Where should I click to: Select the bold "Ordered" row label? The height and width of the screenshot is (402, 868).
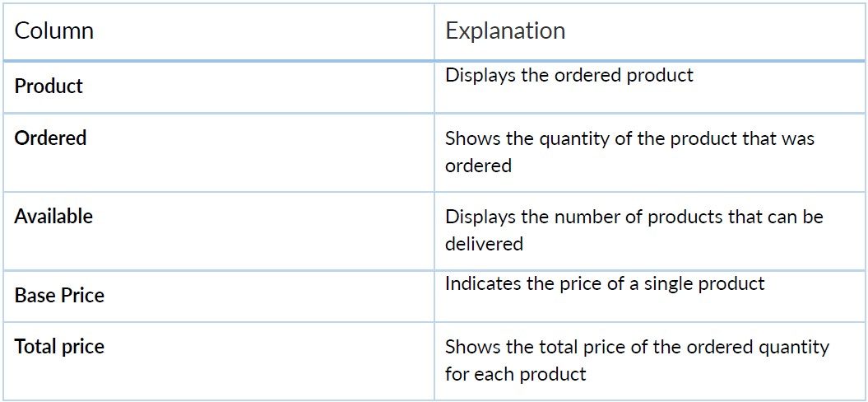pyautogui.click(x=50, y=138)
